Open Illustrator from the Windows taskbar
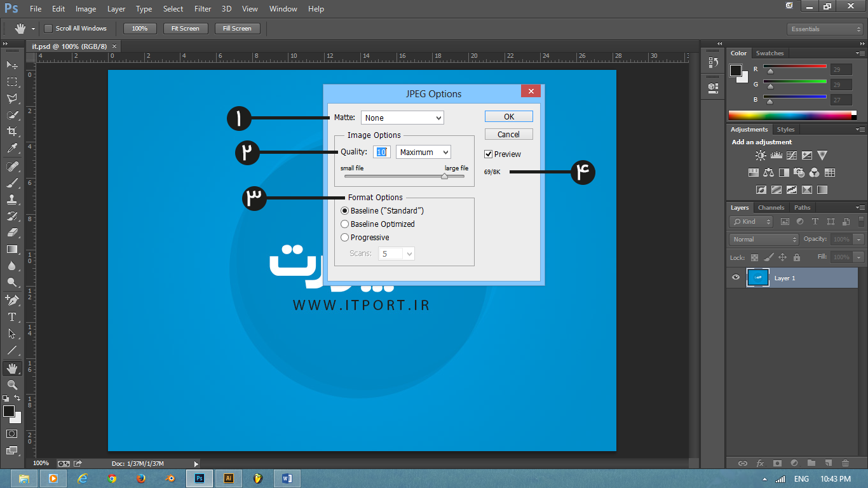 point(229,478)
